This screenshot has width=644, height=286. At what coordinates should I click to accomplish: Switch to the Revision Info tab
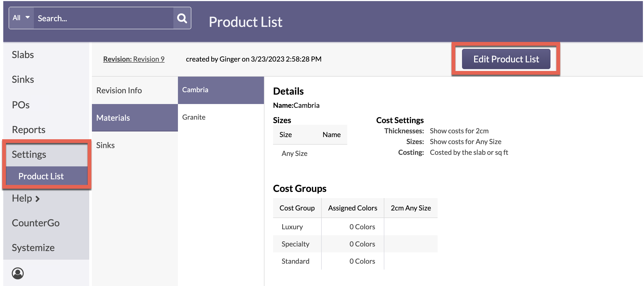pos(119,91)
